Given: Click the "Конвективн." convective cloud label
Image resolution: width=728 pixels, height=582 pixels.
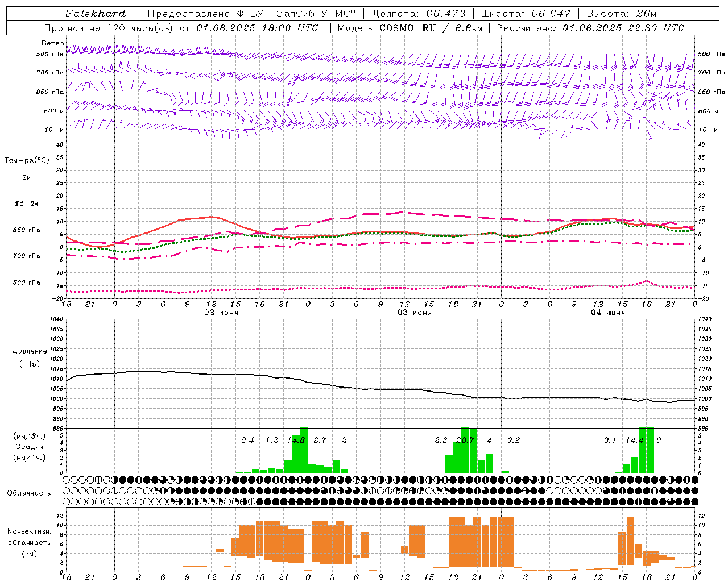Looking at the screenshot, I should (x=29, y=531).
